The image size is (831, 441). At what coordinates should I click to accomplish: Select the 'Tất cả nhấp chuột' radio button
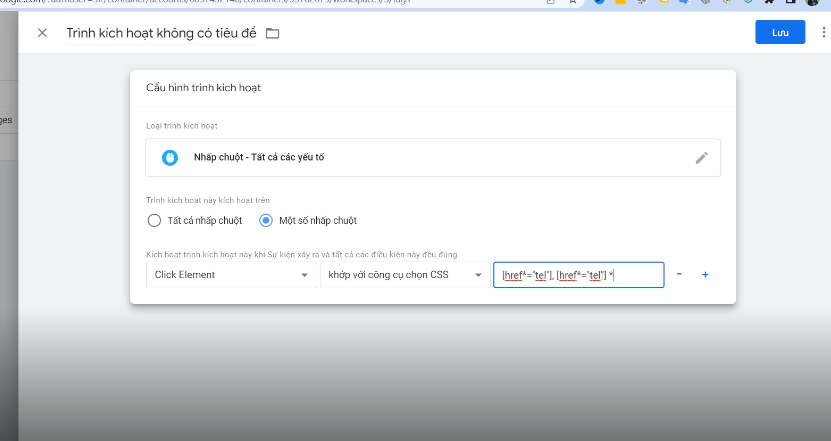154,220
